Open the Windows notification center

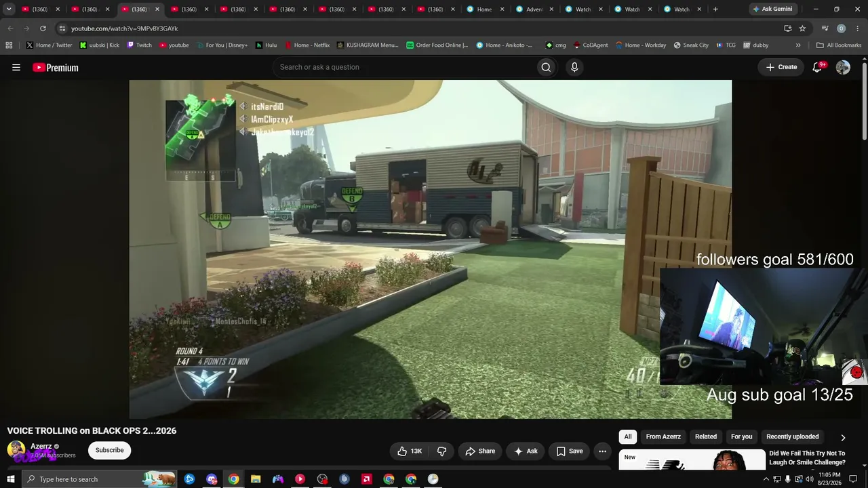click(853, 479)
